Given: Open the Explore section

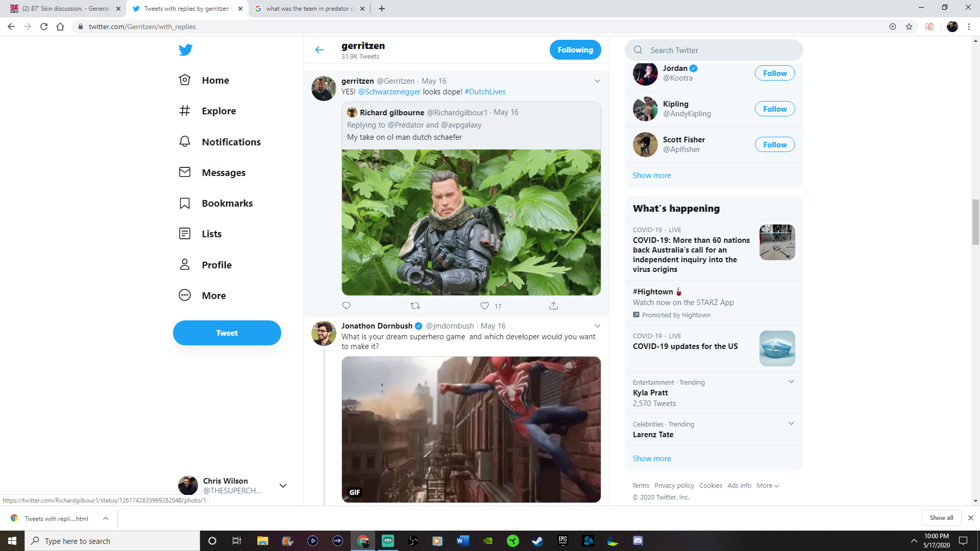Looking at the screenshot, I should coord(208,111).
